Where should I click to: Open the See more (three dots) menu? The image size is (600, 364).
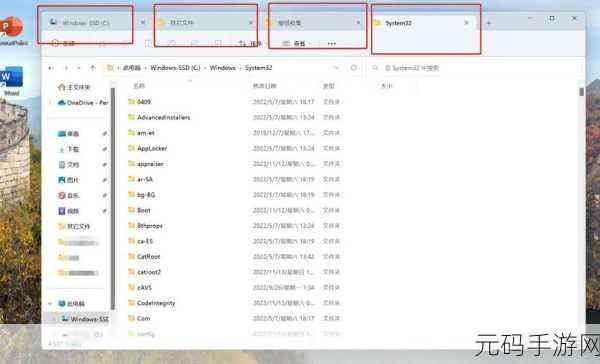pos(332,44)
